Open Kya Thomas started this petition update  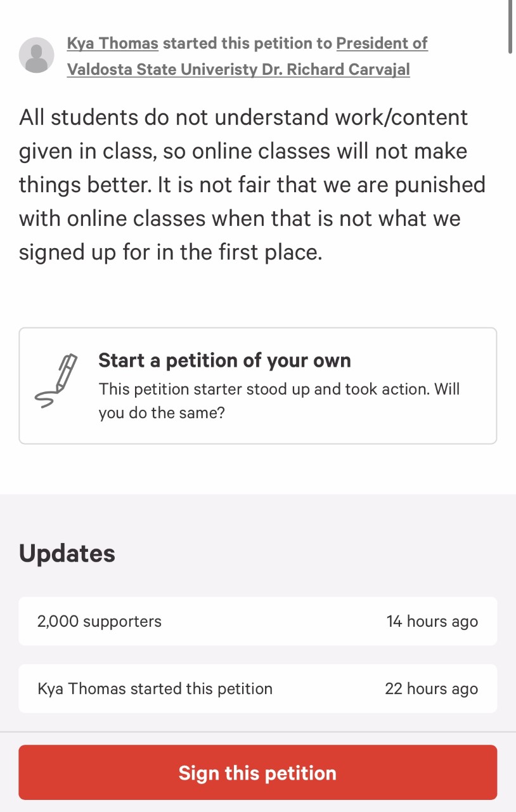tap(258, 688)
